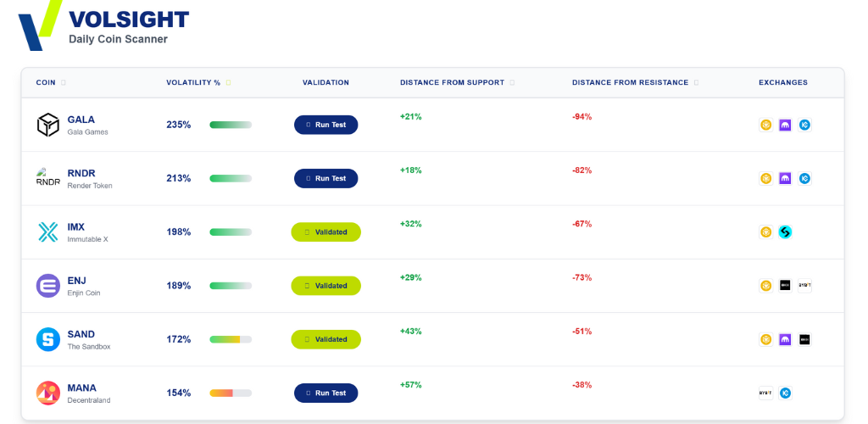
Task: Click the Immutable X coin logo
Action: coord(48,232)
